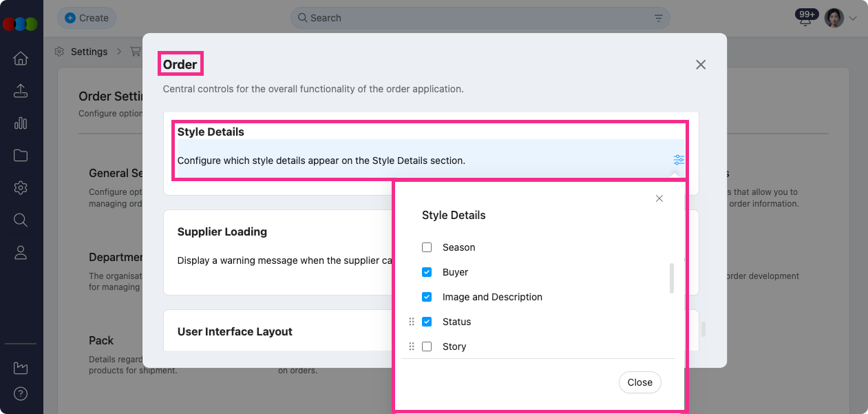Enable the Season checkbox
The image size is (868, 414).
click(x=427, y=247)
